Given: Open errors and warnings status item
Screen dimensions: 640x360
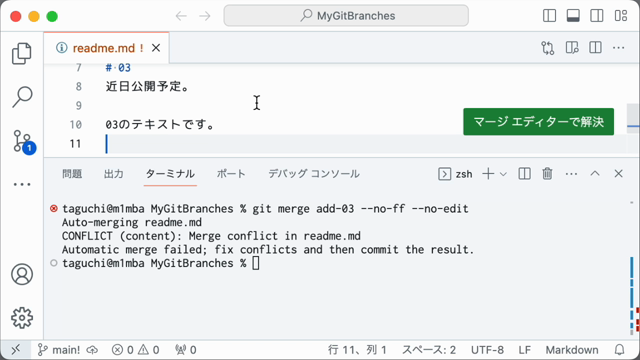Looking at the screenshot, I should point(135,350).
